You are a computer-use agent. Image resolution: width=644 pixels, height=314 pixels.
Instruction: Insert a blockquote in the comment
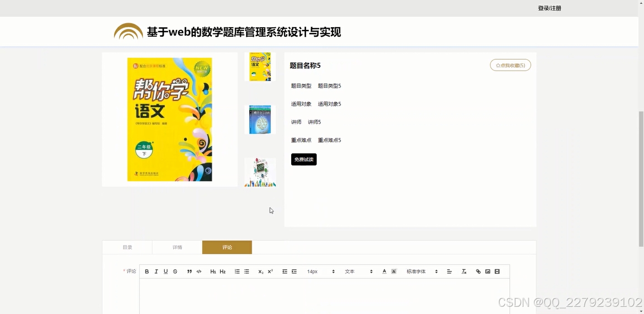[189, 271]
